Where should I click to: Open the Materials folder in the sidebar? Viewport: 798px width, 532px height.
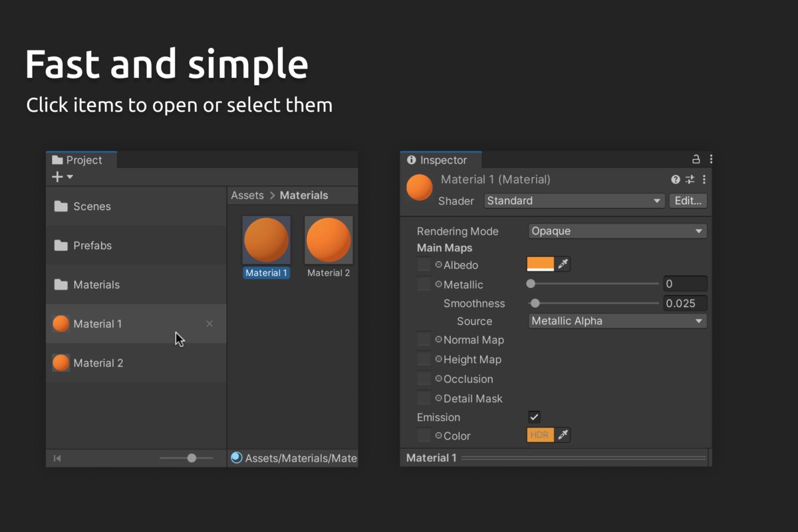click(x=136, y=285)
